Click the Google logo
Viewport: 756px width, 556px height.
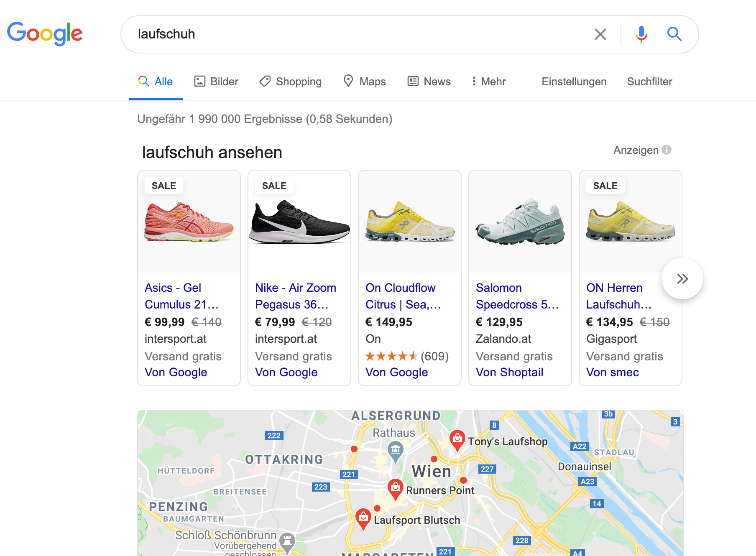45,33
